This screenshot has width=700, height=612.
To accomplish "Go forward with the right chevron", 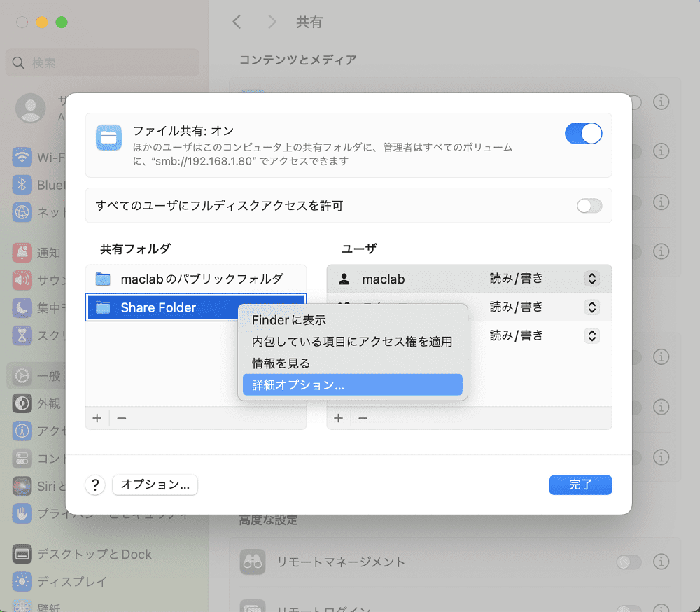I will 272,22.
